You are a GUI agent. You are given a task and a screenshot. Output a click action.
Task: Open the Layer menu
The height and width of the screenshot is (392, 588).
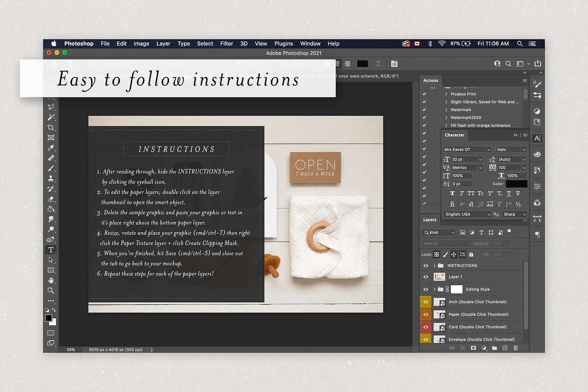(x=163, y=44)
